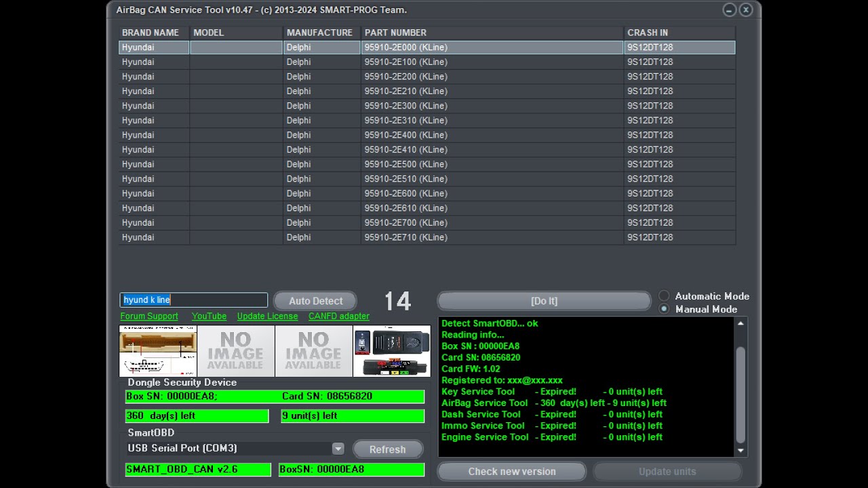
Task: Click the result count number 14
Action: pyautogui.click(x=397, y=302)
